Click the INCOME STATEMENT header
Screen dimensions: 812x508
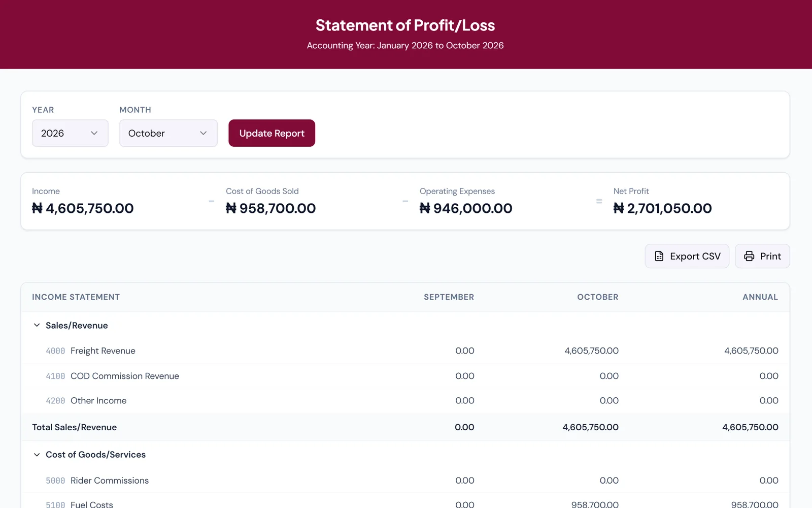click(x=76, y=297)
